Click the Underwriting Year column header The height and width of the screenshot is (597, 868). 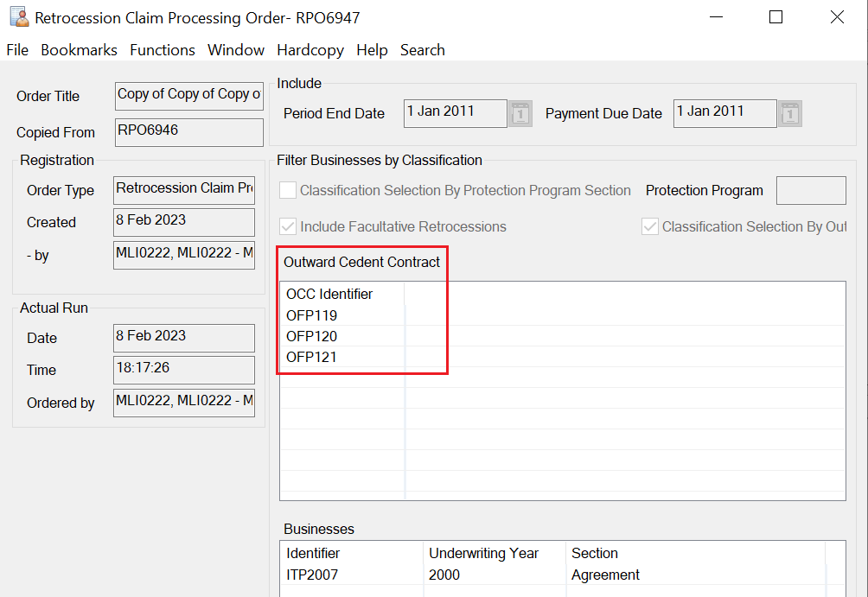[x=483, y=553]
